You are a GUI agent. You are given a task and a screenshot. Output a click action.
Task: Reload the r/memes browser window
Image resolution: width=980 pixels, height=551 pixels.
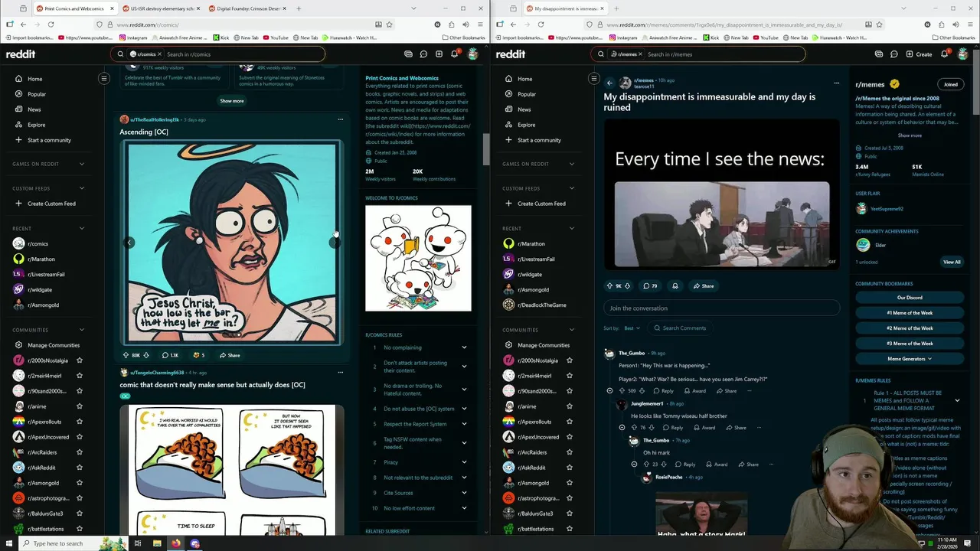pos(541,24)
